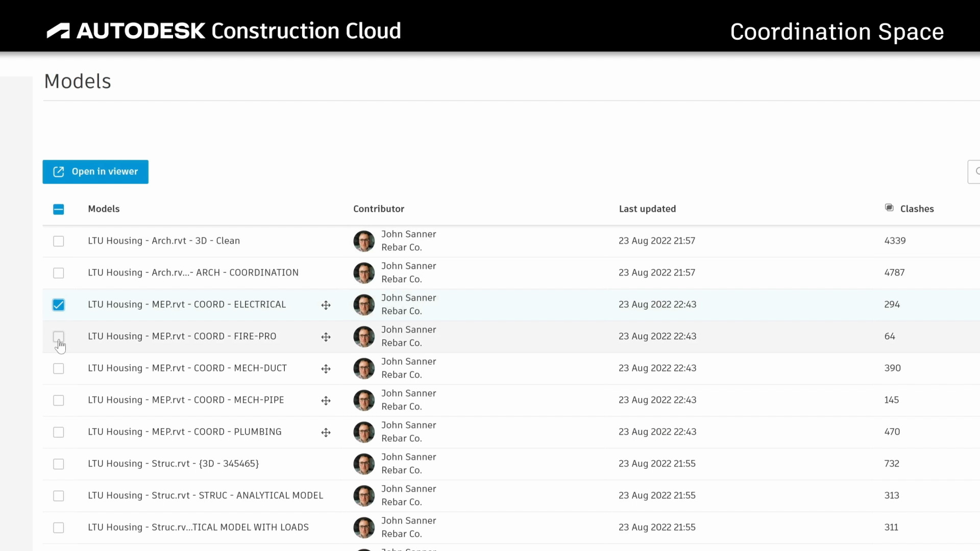Click the Autodesk logo in header
This screenshot has width=980, height=551.
click(58, 31)
